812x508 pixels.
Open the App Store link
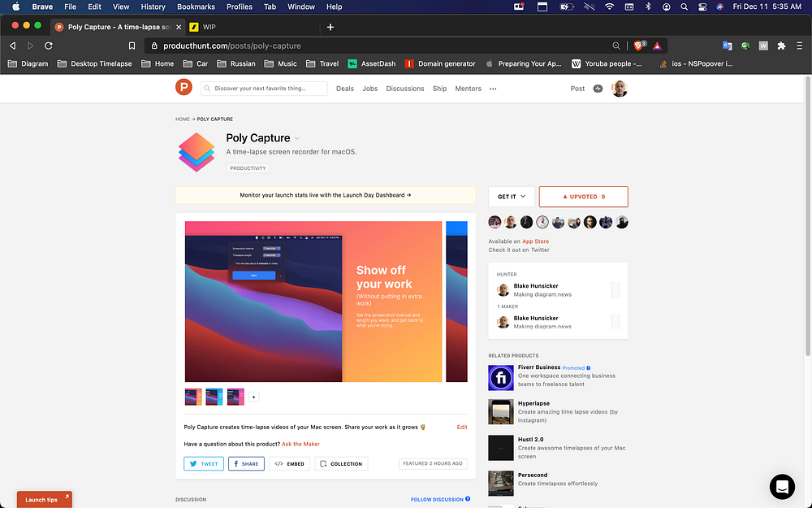pos(535,241)
